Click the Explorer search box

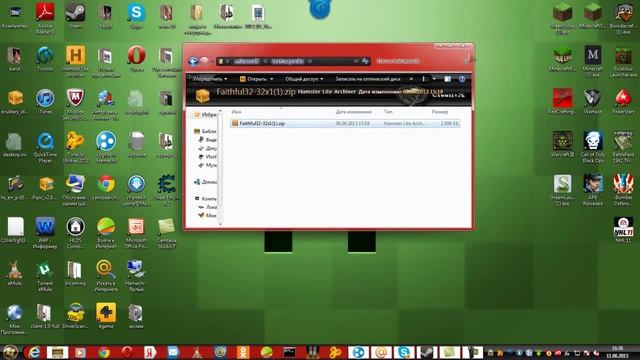click(x=420, y=61)
